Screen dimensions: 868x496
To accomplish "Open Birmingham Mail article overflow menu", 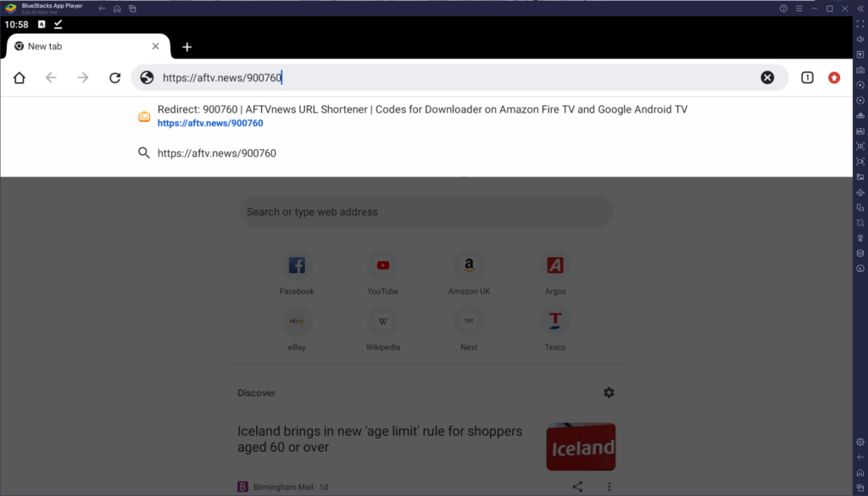I will [609, 487].
